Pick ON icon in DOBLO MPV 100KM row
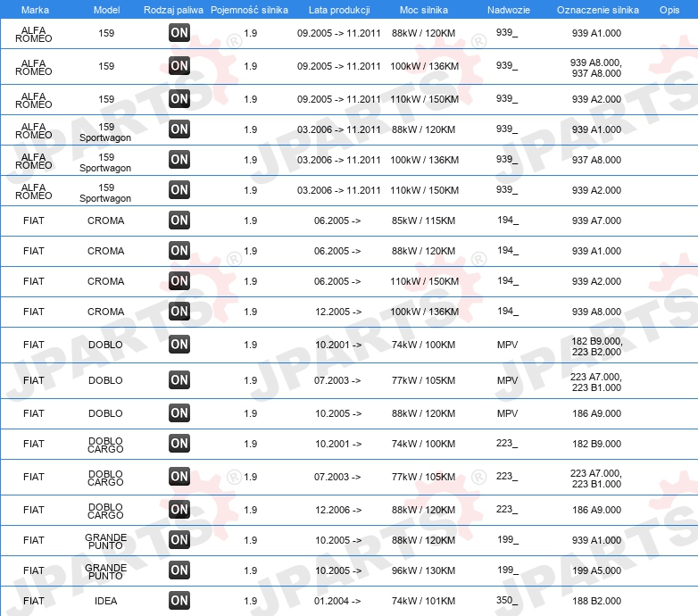The width and height of the screenshot is (698, 616). click(179, 344)
